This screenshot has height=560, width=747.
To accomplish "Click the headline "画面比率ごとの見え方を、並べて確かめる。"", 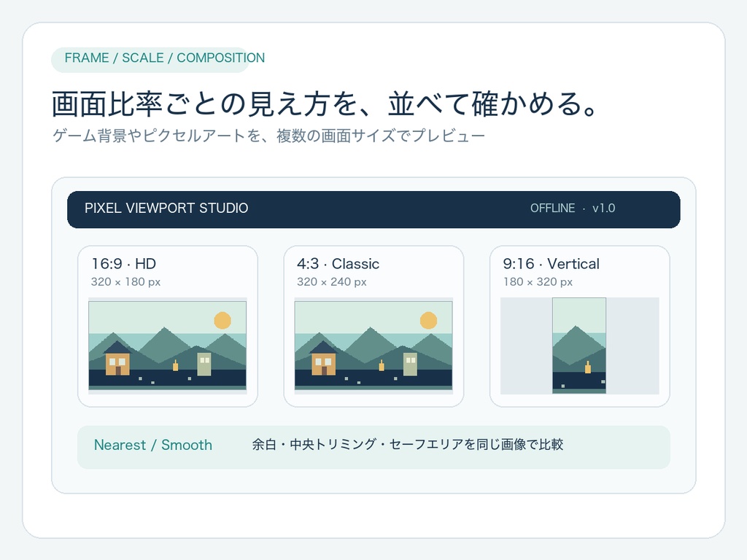I will [x=325, y=104].
